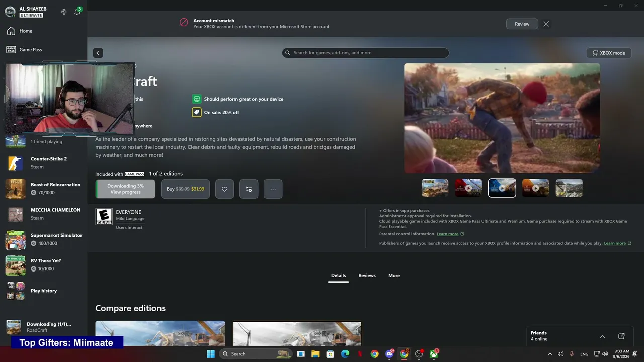Switch to XBOX mode
Screen dimensions: 644x362
[609, 53]
